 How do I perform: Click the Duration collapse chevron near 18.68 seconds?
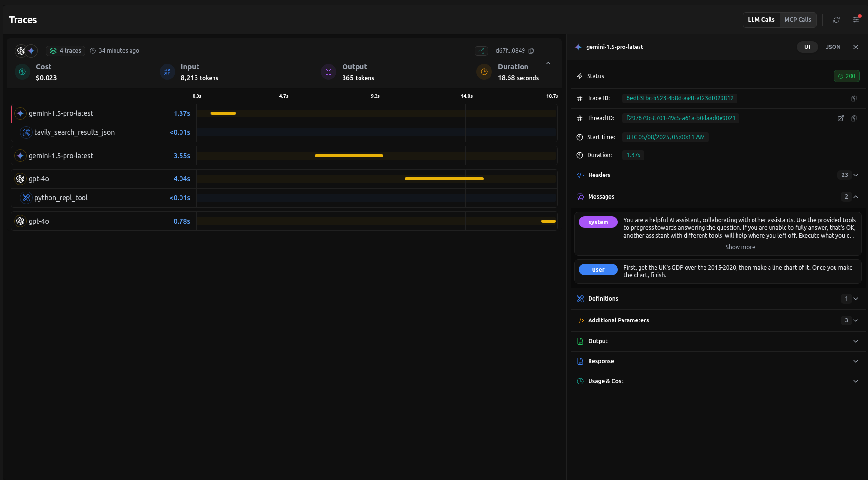point(548,63)
